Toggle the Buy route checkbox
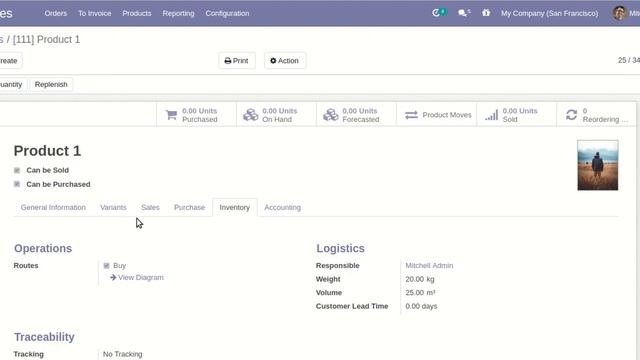This screenshot has height=360, width=640. click(107, 266)
